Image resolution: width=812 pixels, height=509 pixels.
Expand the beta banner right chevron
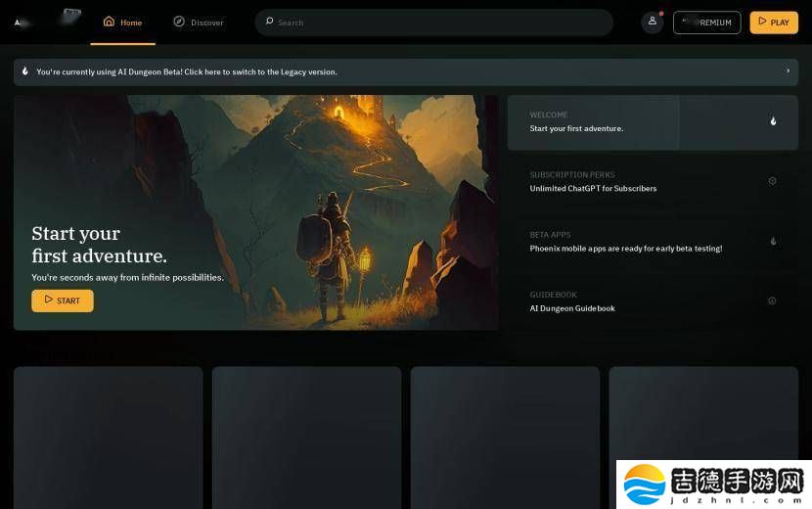(x=788, y=71)
